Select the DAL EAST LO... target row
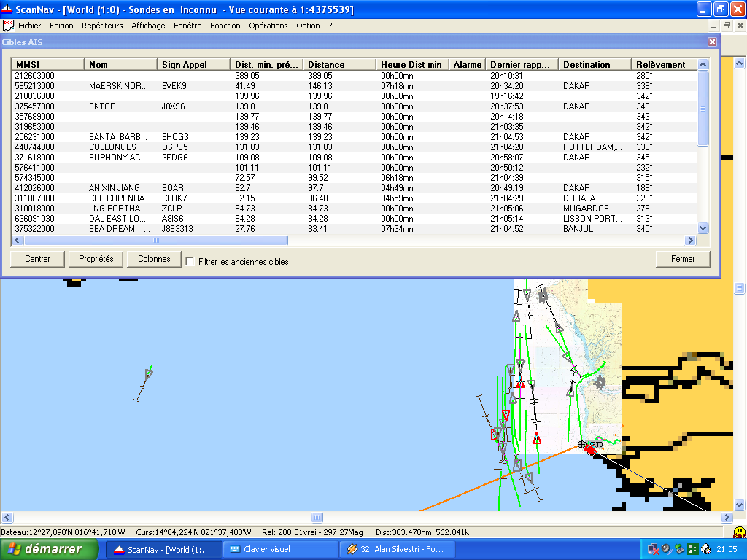The height and width of the screenshot is (560, 747). click(x=354, y=219)
